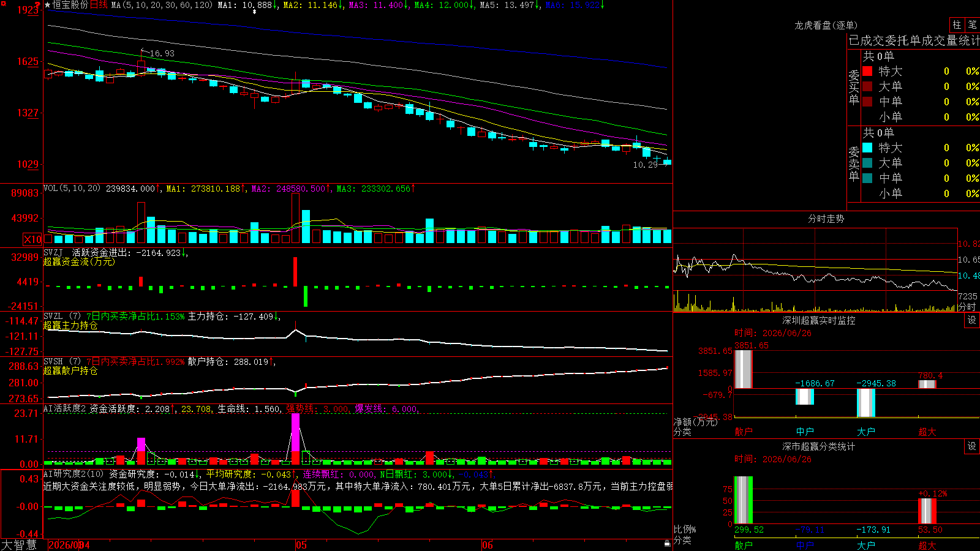The image size is (980, 551).
Task: Click the 分时走势 panel title
Action: point(826,219)
